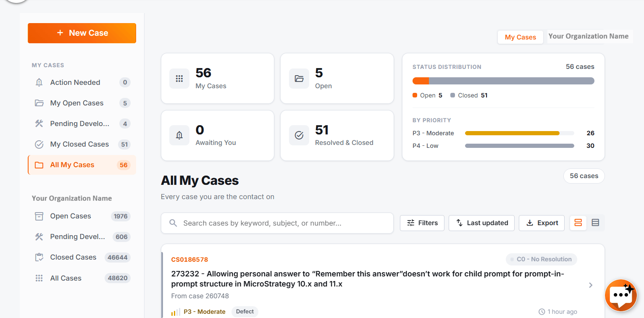The height and width of the screenshot is (318, 644).
Task: Click the search magnifier icon
Action: (x=173, y=223)
